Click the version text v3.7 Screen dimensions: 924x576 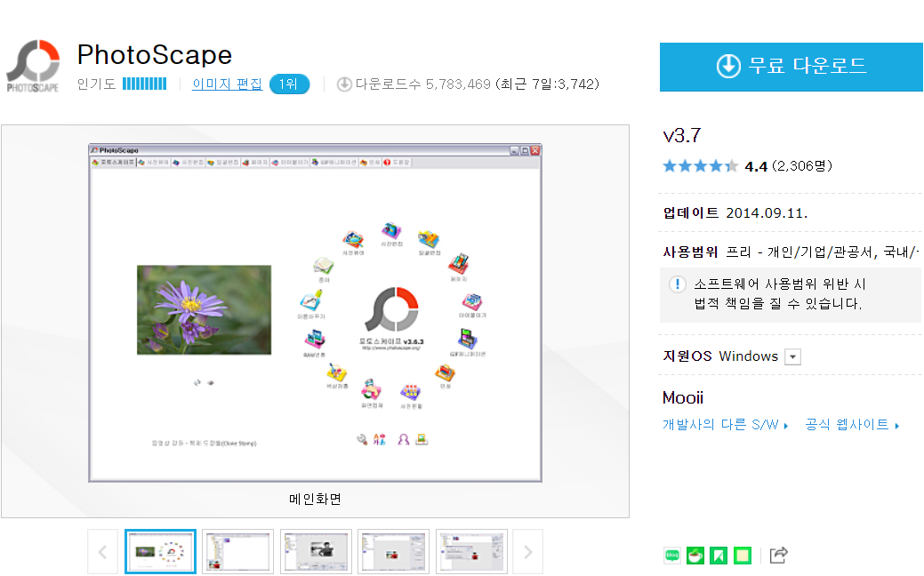point(682,136)
